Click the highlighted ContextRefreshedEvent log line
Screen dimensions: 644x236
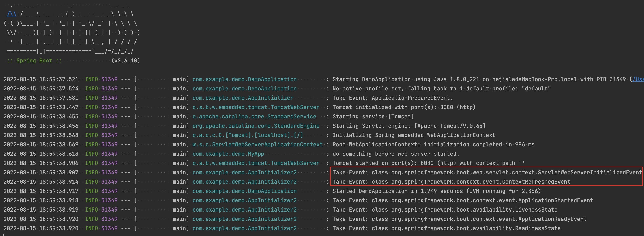(451, 182)
